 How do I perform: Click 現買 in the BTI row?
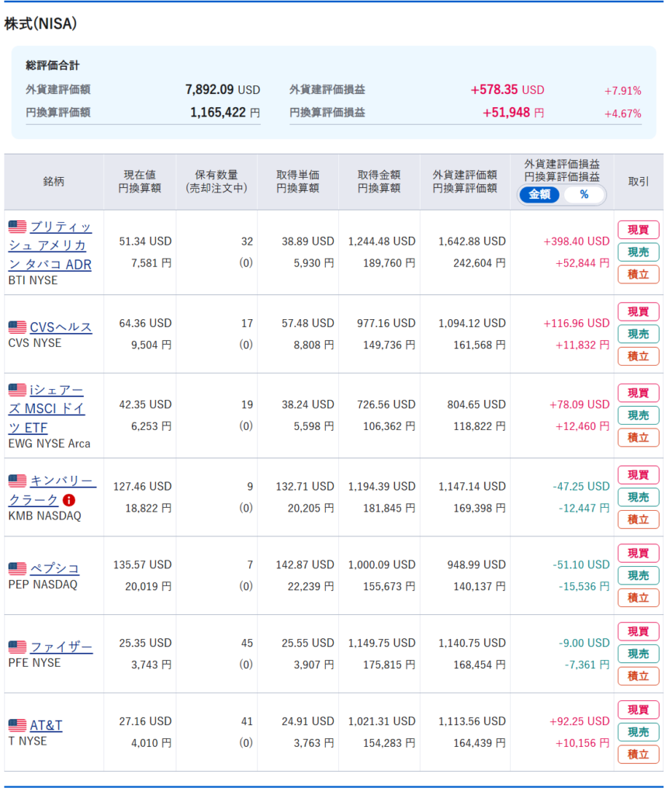(638, 230)
